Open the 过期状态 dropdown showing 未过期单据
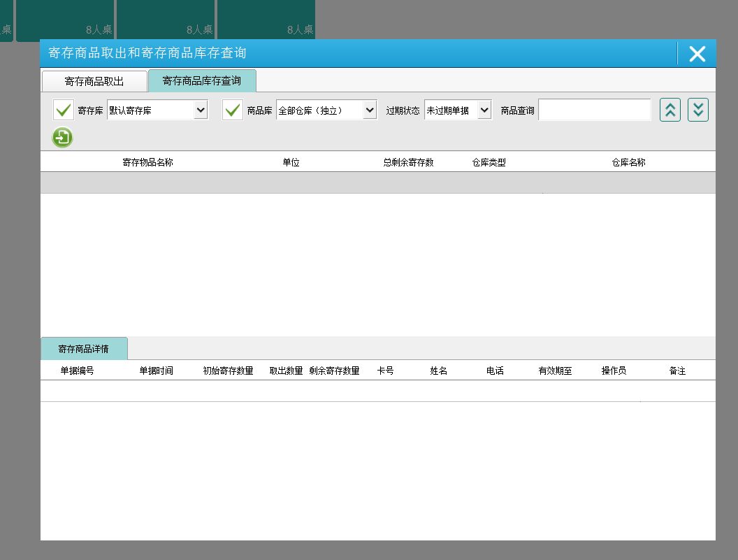This screenshot has height=560, width=738. [458, 110]
